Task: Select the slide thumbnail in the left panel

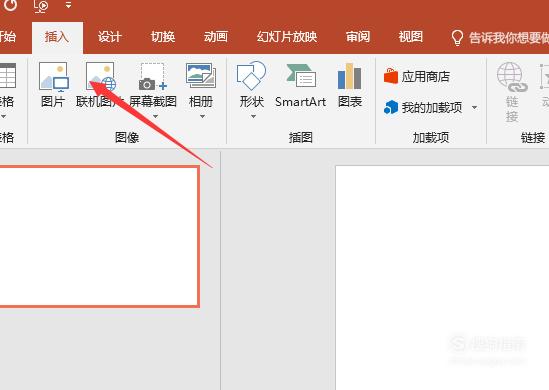Action: pyautogui.click(x=100, y=237)
